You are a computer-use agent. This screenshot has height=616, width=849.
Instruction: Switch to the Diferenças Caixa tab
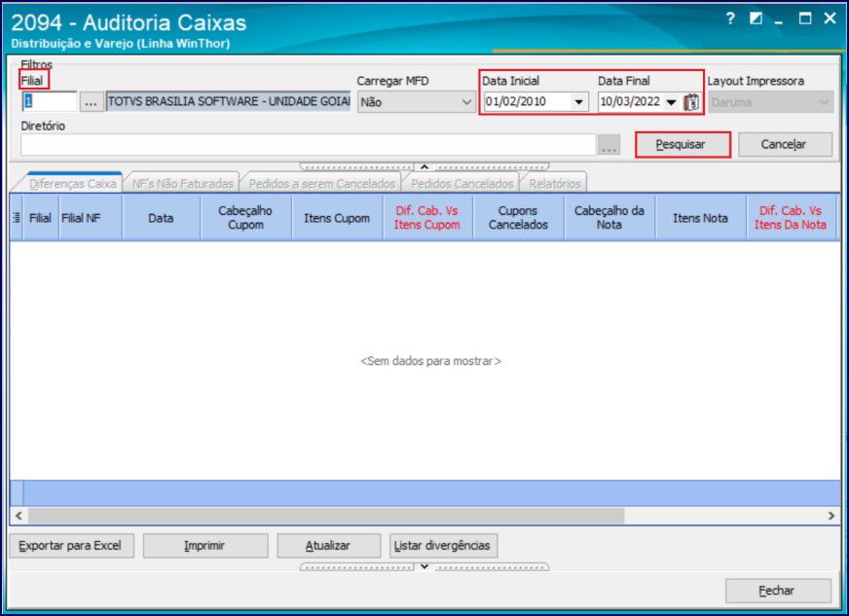[x=72, y=184]
